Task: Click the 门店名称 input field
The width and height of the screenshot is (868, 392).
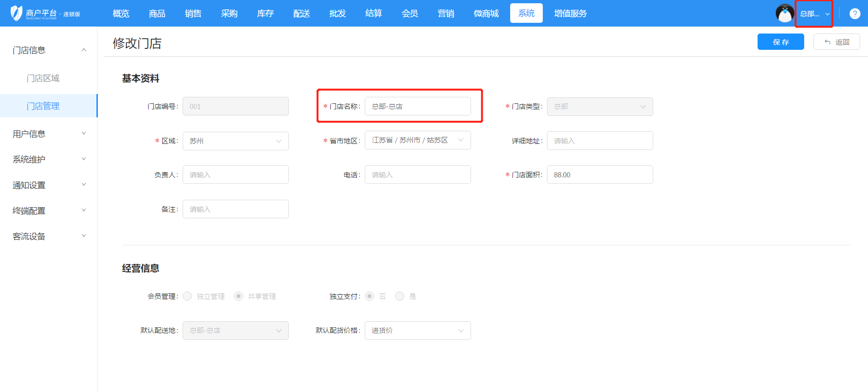Action: (x=417, y=106)
